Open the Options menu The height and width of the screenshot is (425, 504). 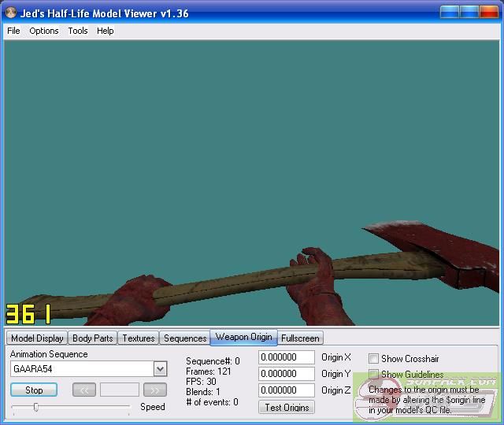(x=44, y=31)
